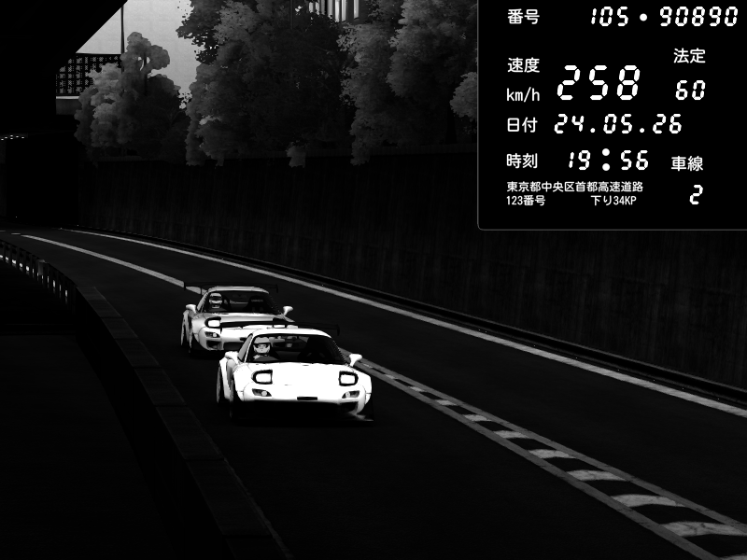This screenshot has height=560, width=747.
Task: Click the rear wing of the trailing car
Action: click(x=231, y=287)
